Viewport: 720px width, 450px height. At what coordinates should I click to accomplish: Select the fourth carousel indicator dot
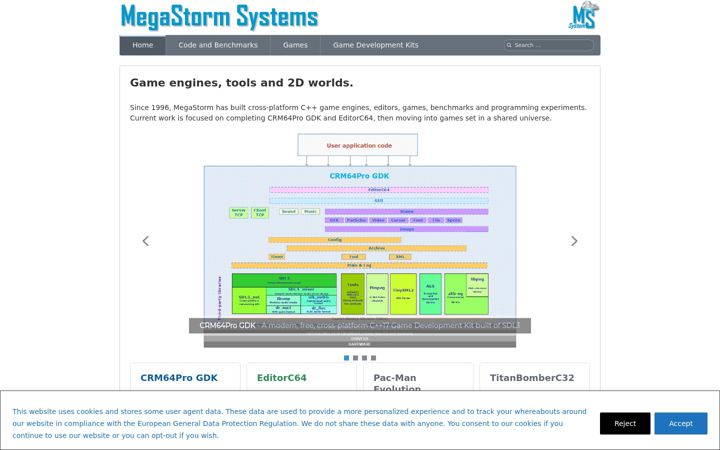coord(373,358)
